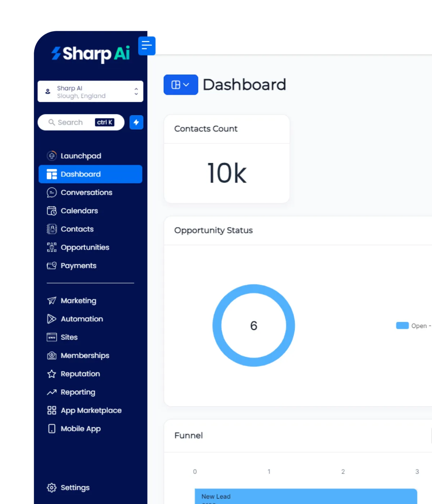Click the Opportunity Status heading

coord(213,231)
